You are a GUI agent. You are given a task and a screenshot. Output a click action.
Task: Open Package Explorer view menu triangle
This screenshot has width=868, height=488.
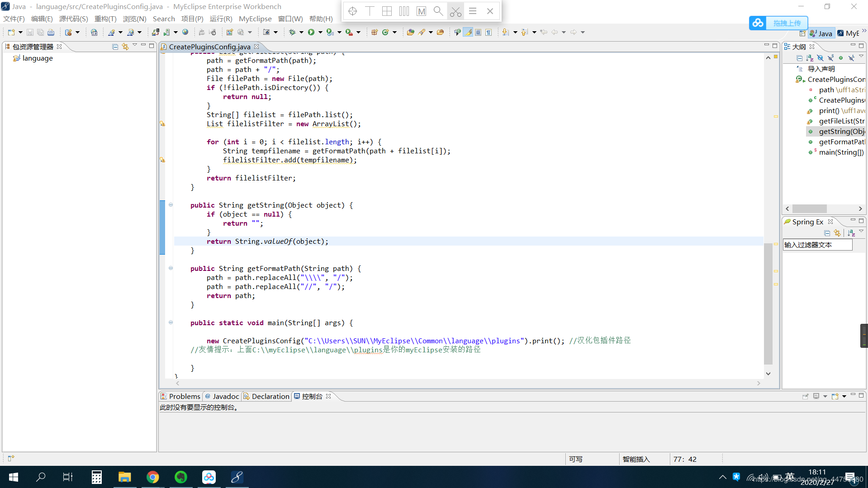pyautogui.click(x=135, y=46)
